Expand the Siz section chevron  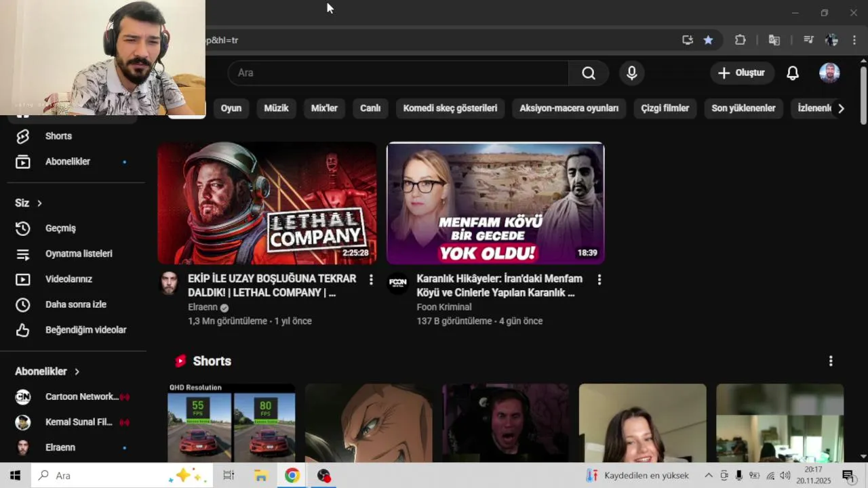pos(40,203)
